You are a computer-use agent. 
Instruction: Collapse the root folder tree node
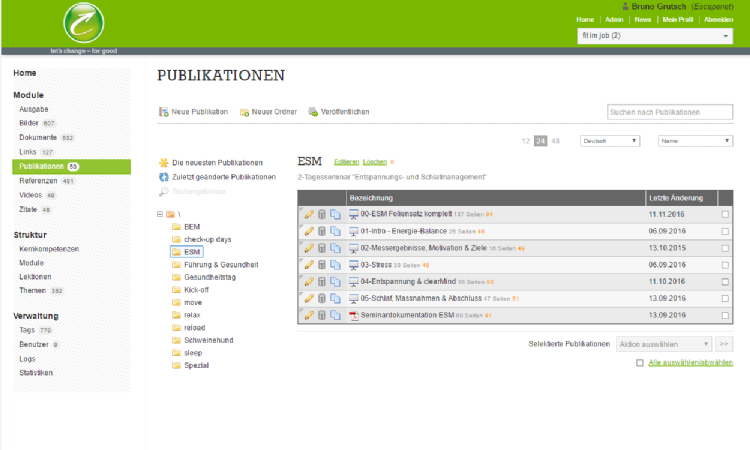[160, 214]
